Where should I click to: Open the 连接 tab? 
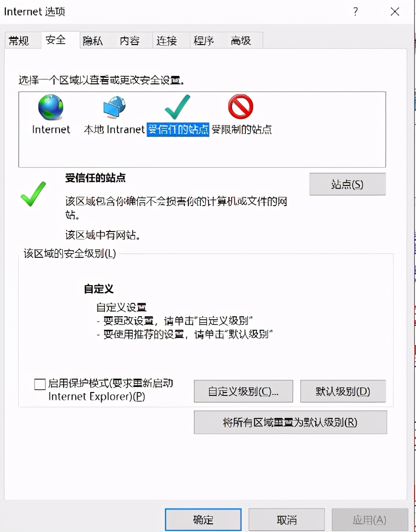(x=167, y=41)
